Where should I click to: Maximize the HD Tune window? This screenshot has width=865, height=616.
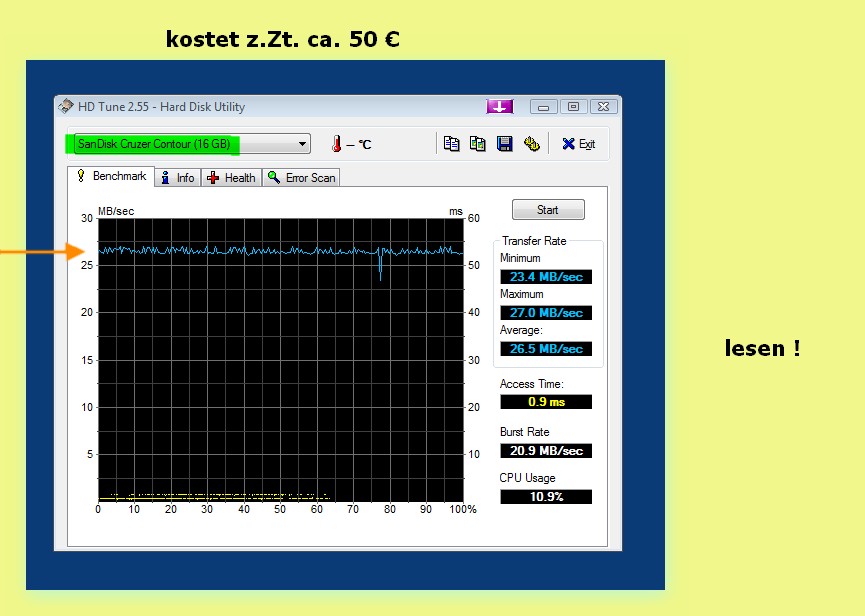pyautogui.click(x=573, y=106)
